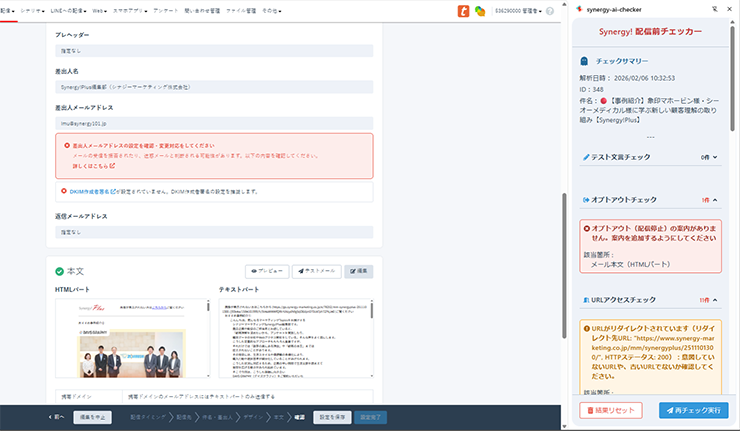Open the アンケート menu
Screen dimensions: 740x431
[166, 11]
